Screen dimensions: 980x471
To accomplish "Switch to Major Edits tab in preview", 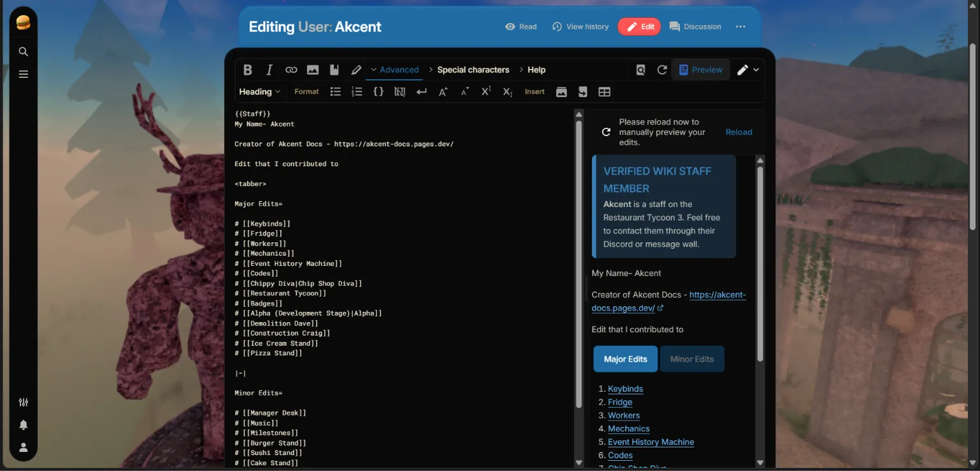I will point(626,359).
